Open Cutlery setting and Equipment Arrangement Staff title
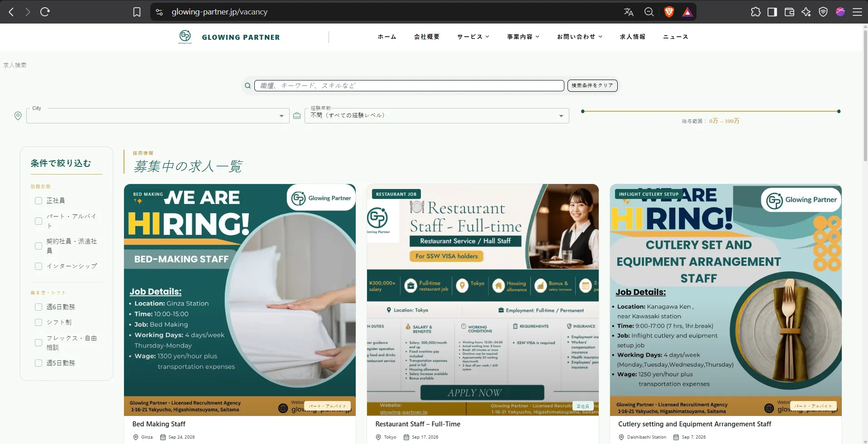Viewport: 868px width, 444px height. (695, 424)
